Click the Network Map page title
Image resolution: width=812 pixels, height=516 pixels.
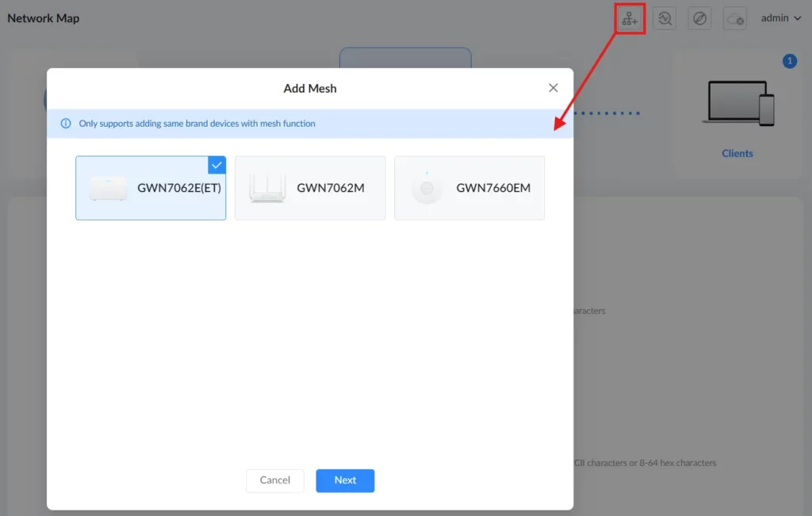[44, 18]
